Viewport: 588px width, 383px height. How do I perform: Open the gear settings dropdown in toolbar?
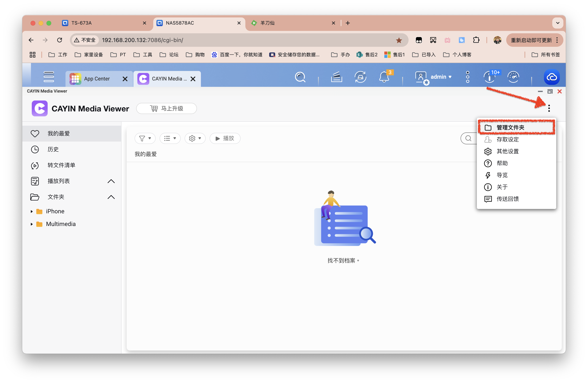195,138
